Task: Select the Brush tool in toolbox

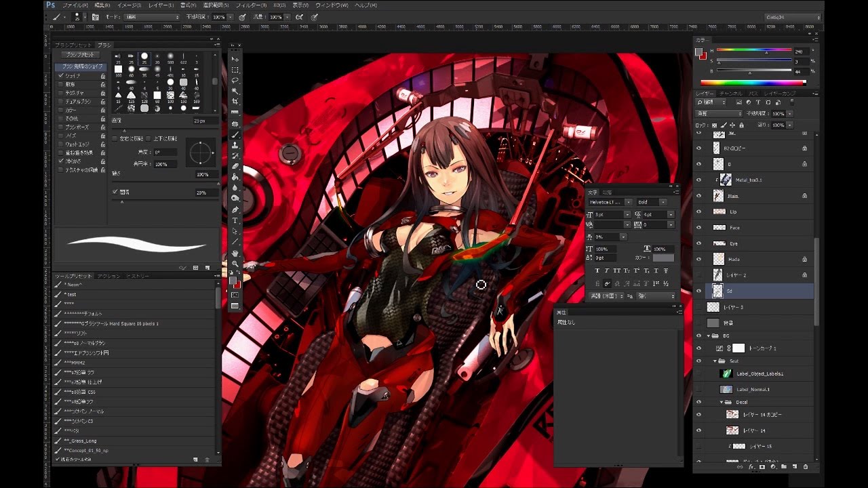Action: [235, 134]
